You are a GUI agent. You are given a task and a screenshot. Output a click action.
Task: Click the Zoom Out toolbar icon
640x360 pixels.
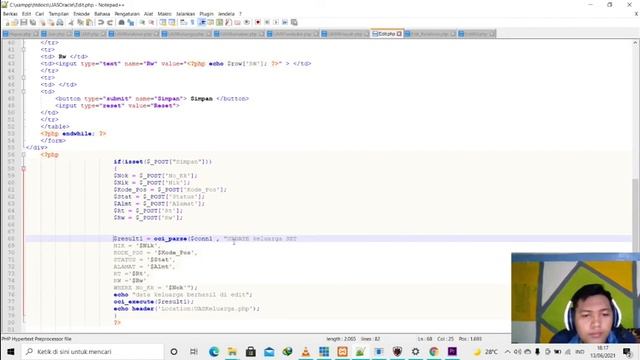[151, 22]
